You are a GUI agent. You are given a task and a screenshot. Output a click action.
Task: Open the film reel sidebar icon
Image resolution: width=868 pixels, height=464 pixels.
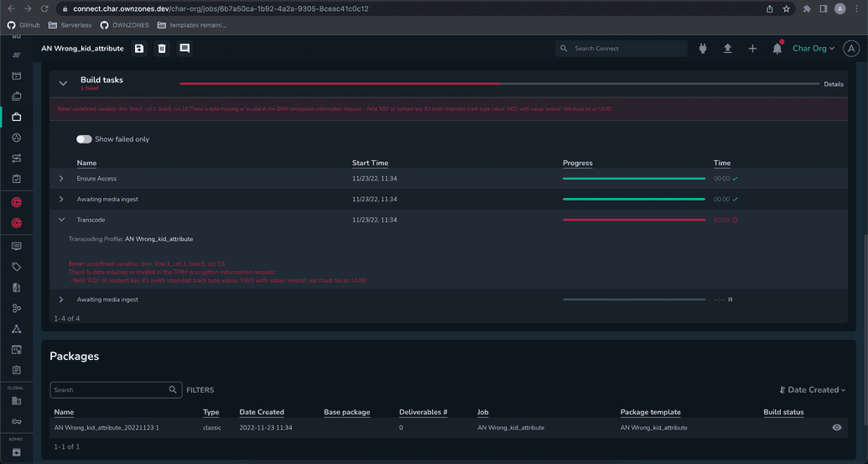17,138
